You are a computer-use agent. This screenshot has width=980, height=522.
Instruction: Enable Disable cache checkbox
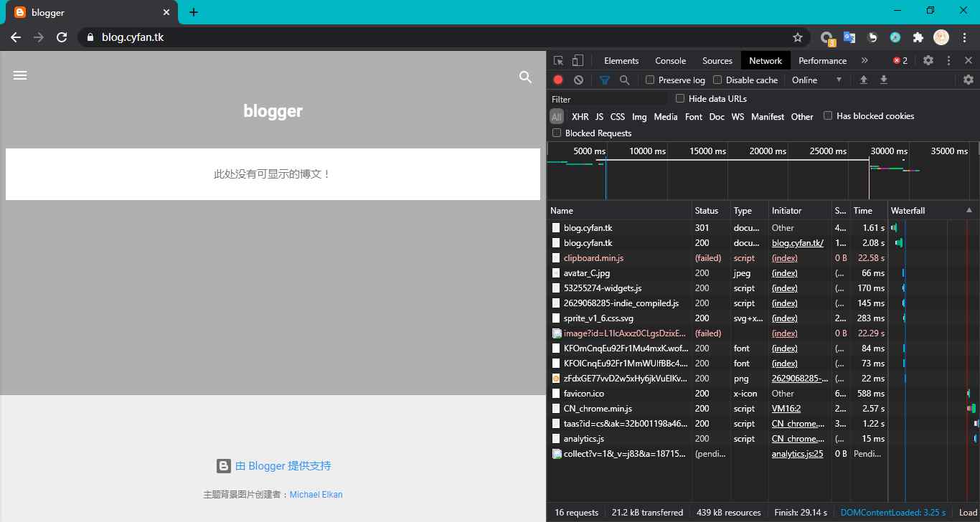point(717,80)
